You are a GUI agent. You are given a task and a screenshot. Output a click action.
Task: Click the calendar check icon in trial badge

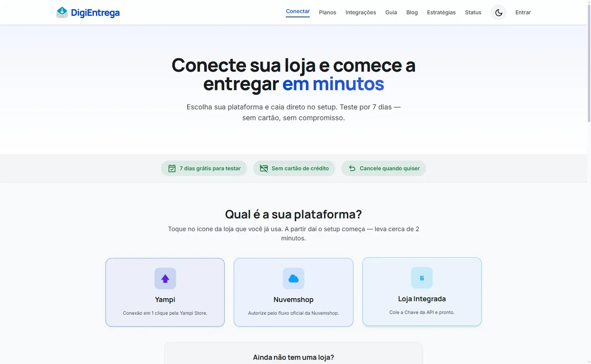[172, 168]
